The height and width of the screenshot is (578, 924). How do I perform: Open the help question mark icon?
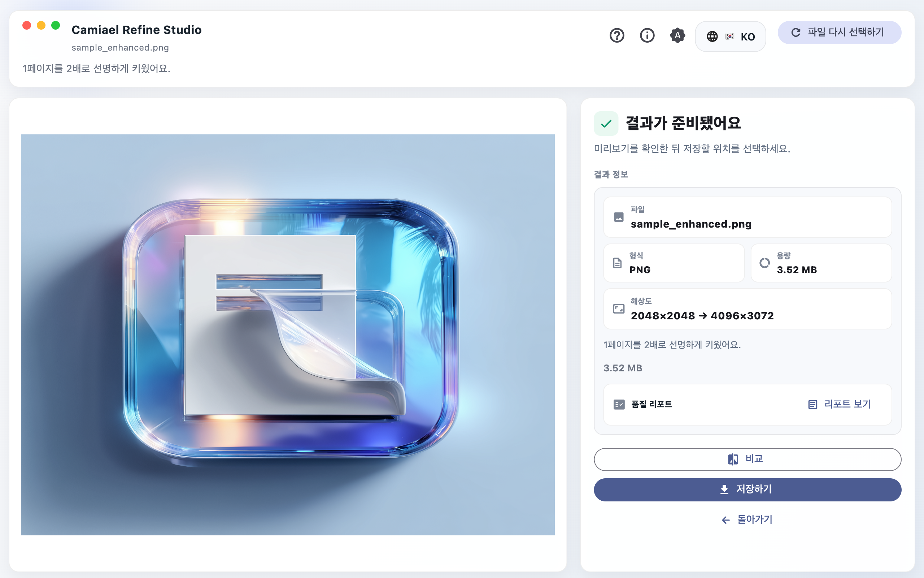coord(616,35)
